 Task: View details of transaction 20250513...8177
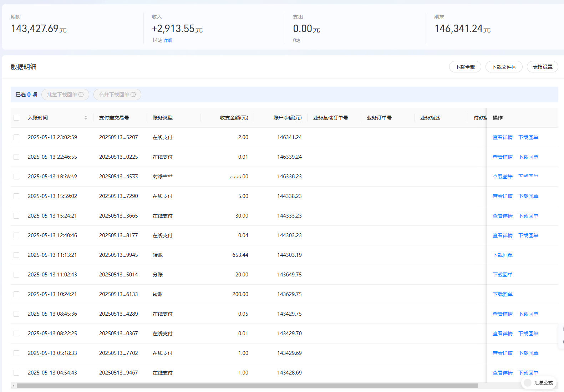click(503, 235)
